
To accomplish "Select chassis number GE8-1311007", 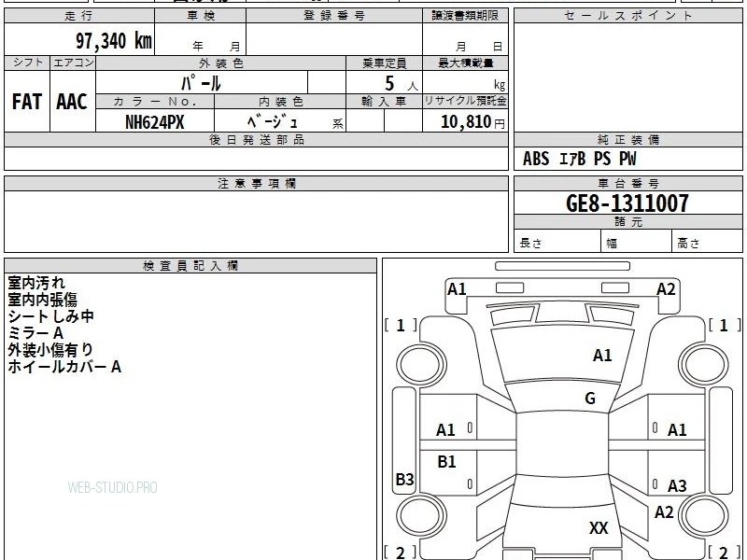I will point(627,203).
